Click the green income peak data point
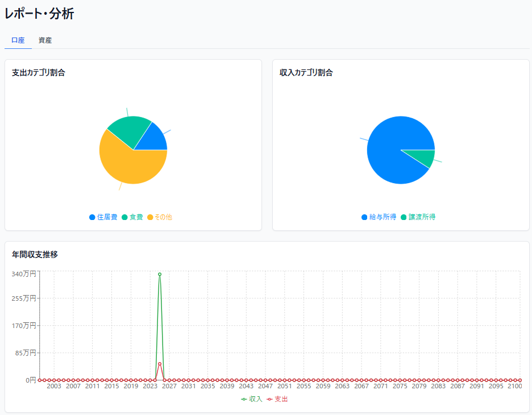This screenshot has width=532, height=415. [x=160, y=274]
